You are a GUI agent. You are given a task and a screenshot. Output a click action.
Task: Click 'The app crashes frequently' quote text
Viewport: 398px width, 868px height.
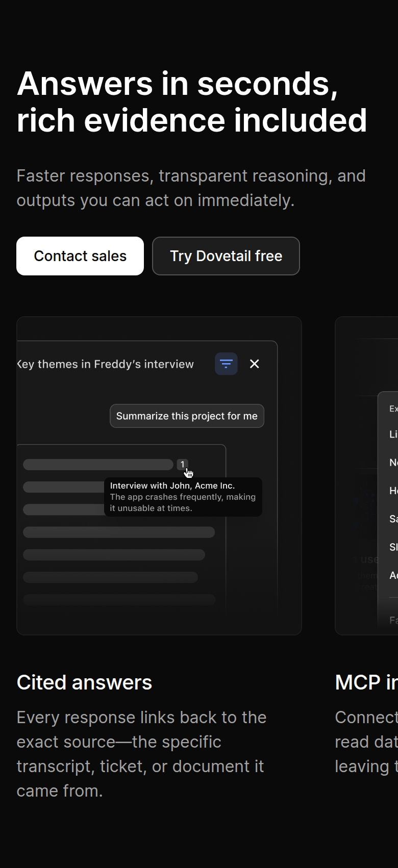click(x=183, y=502)
